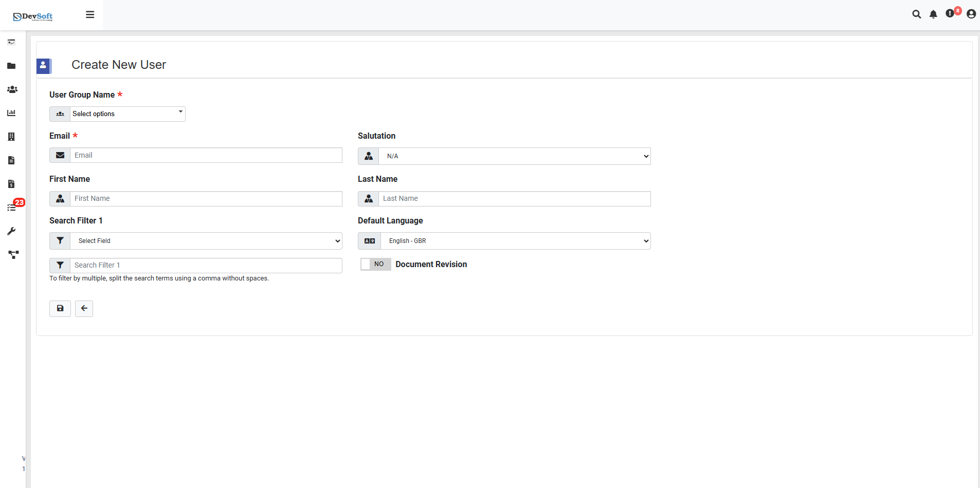
Task: Click the notification bell icon
Action: (933, 14)
